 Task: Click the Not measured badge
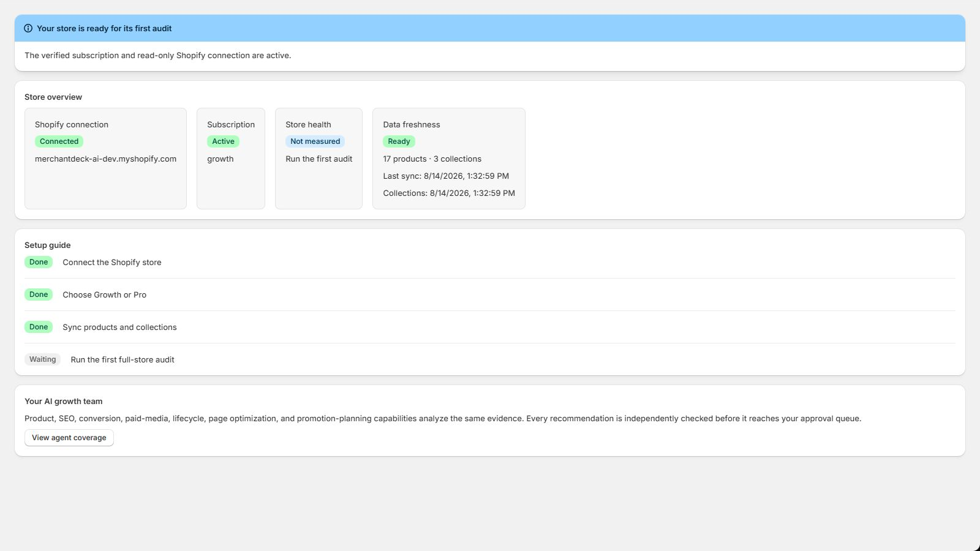coord(315,141)
